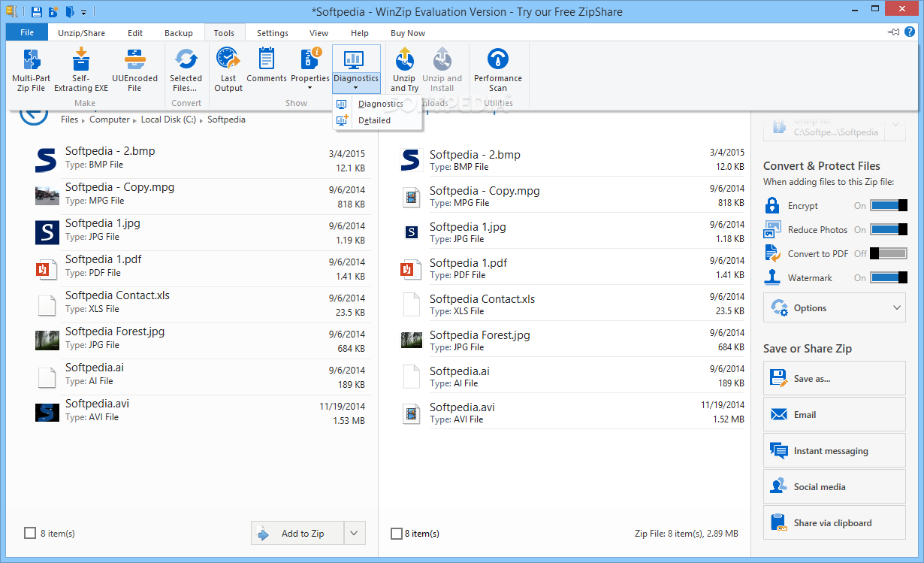Viewport: 924px width, 563px height.
Task: Select the Softpedia - Copy.mpg icon in zip pane
Action: click(411, 197)
